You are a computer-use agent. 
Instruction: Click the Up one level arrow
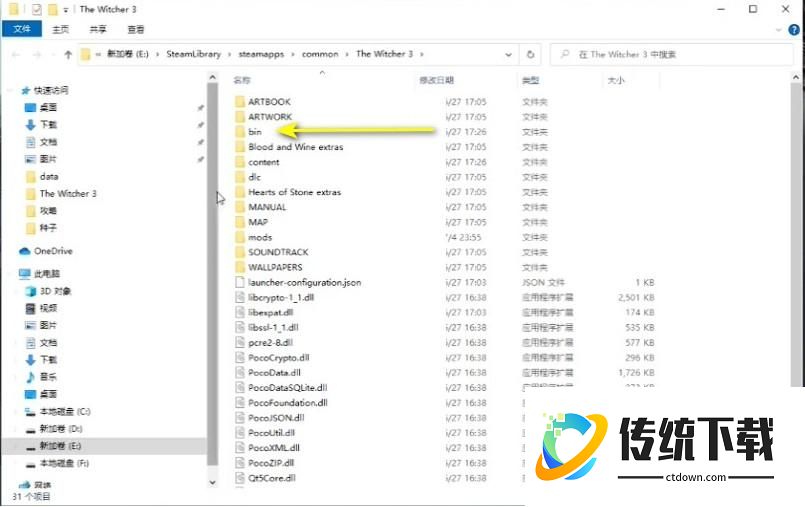(x=67, y=54)
